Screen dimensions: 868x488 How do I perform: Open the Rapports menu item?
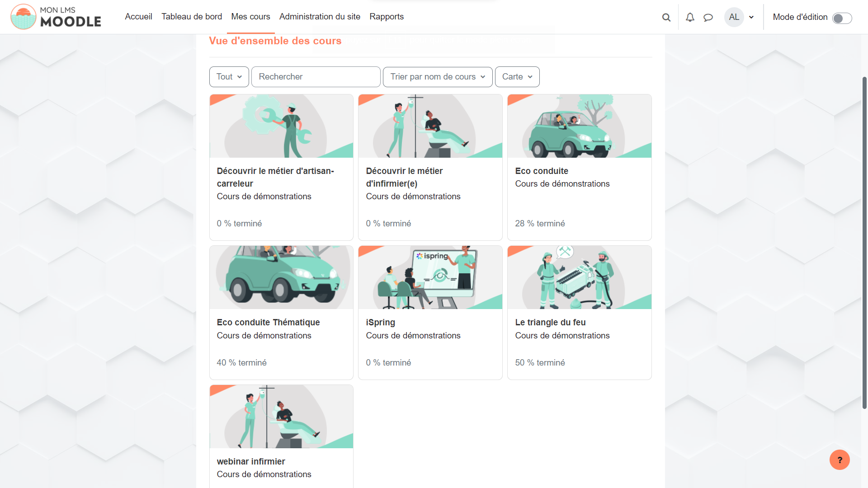(x=387, y=17)
